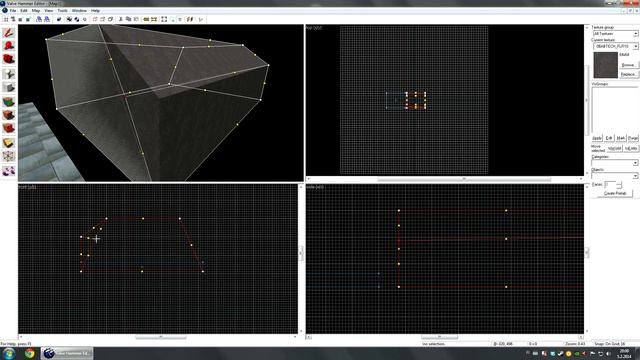Open the Tools menu
The height and width of the screenshot is (360, 640).
click(x=62, y=11)
